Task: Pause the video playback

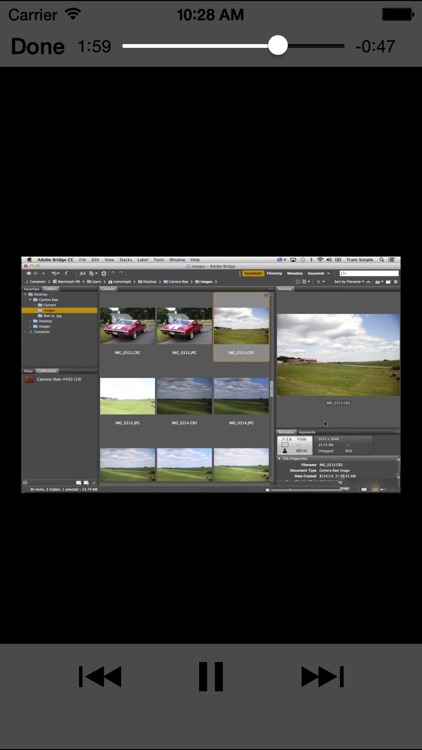Action: [x=211, y=676]
